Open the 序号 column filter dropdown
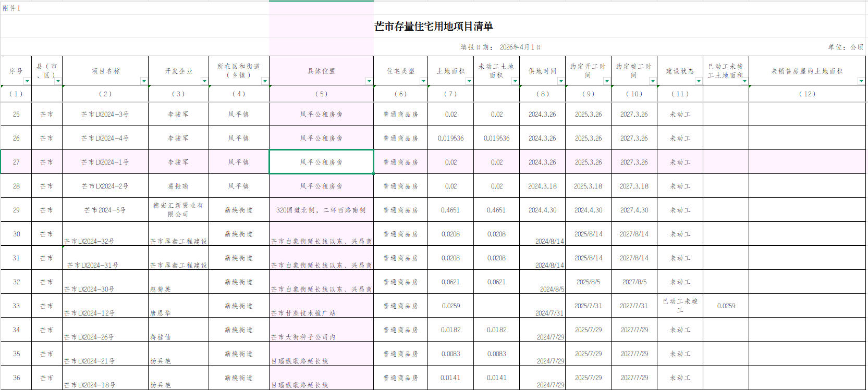Image resolution: width=868 pixels, height=390 pixels. pyautogui.click(x=27, y=81)
